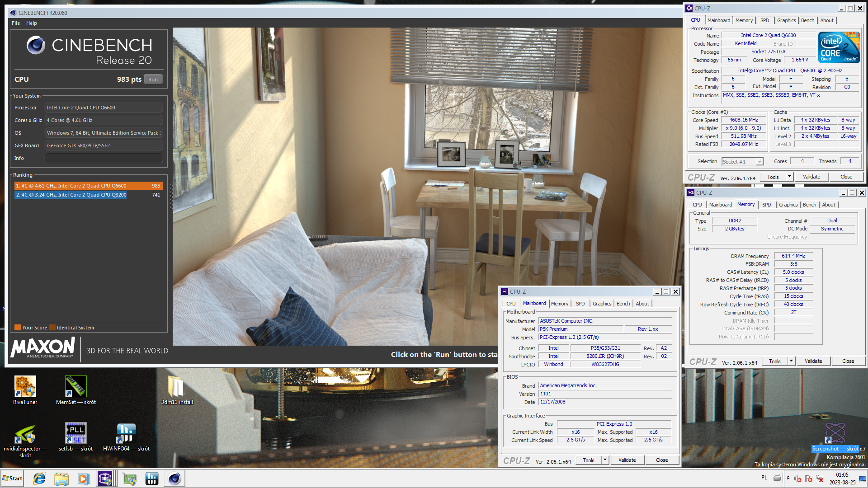
Task: Click Validate in the CPU-Z Mainboard window
Action: pos(627,460)
